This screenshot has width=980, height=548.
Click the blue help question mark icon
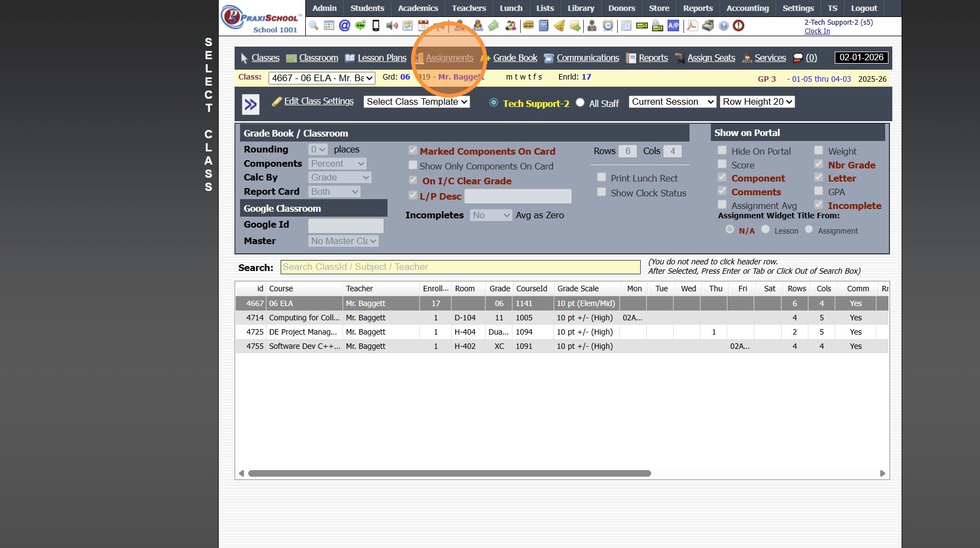723,26
